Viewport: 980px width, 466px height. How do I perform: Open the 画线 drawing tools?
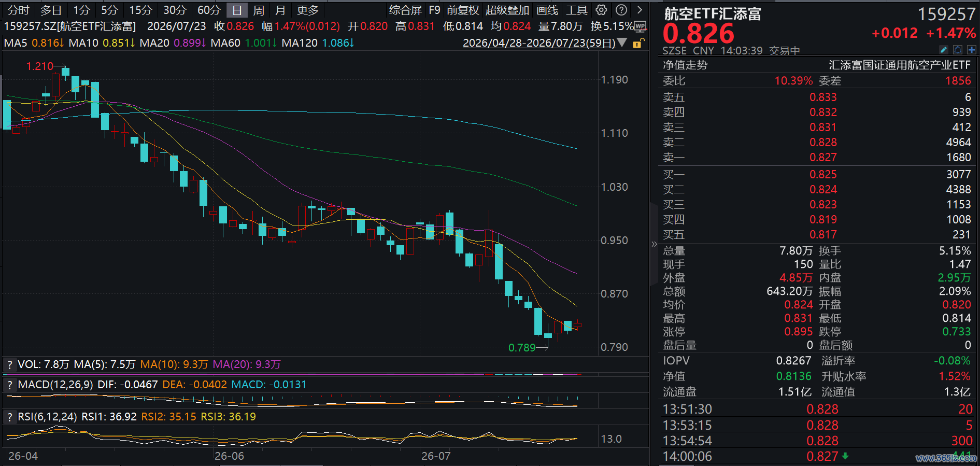click(547, 10)
